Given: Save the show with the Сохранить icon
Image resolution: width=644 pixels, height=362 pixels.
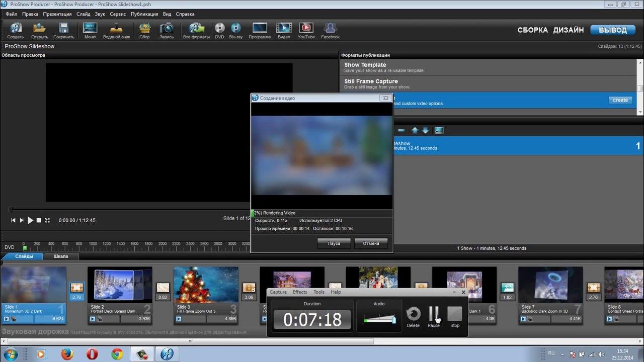Looking at the screenshot, I should click(64, 30).
